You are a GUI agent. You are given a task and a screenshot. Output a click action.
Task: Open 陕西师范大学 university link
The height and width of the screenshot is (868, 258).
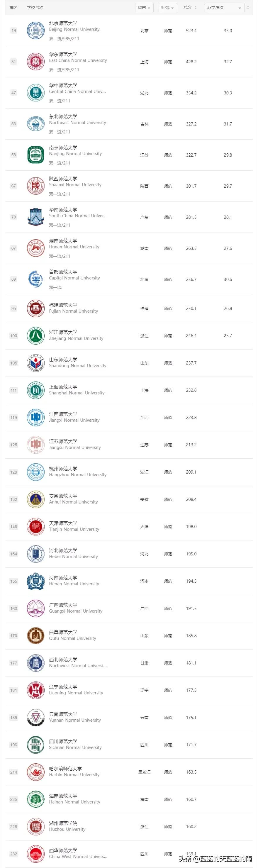tap(63, 179)
